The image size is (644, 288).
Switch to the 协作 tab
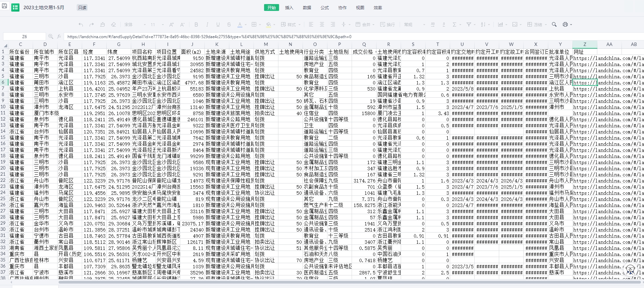342,7
